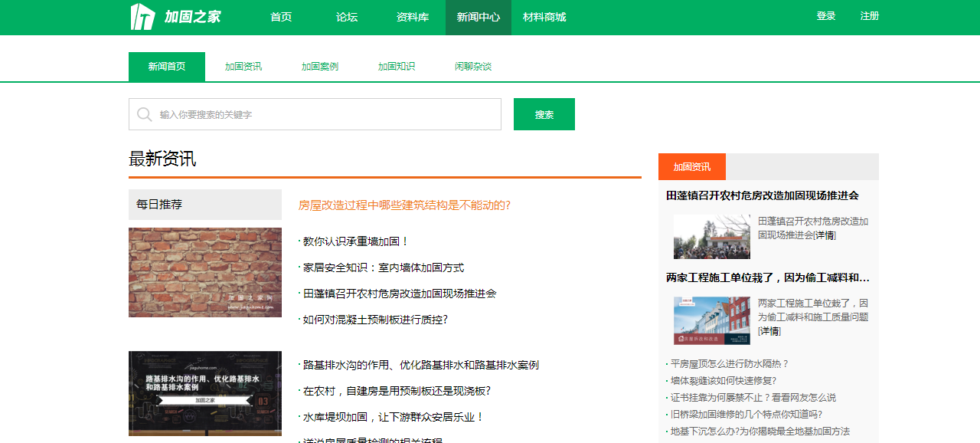This screenshot has width=980, height=443.
Task: Click the crowd photo thumbnail in sidebar
Action: (711, 237)
